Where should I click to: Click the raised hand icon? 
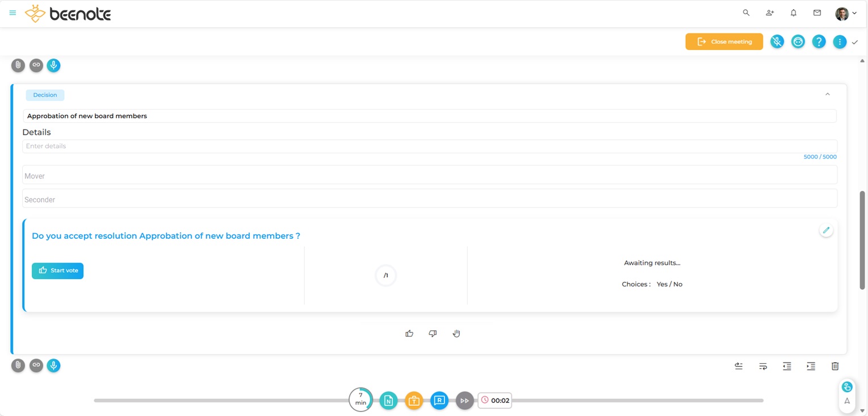coord(456,334)
